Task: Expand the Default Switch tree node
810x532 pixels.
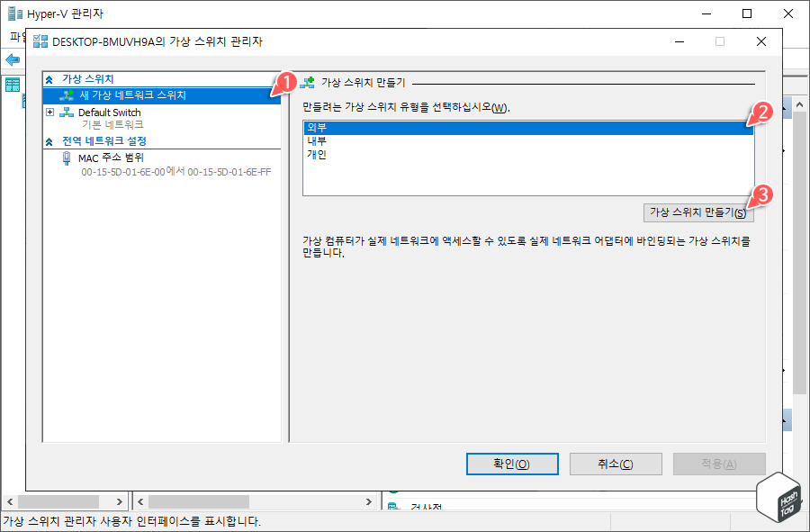Action: [x=50, y=112]
